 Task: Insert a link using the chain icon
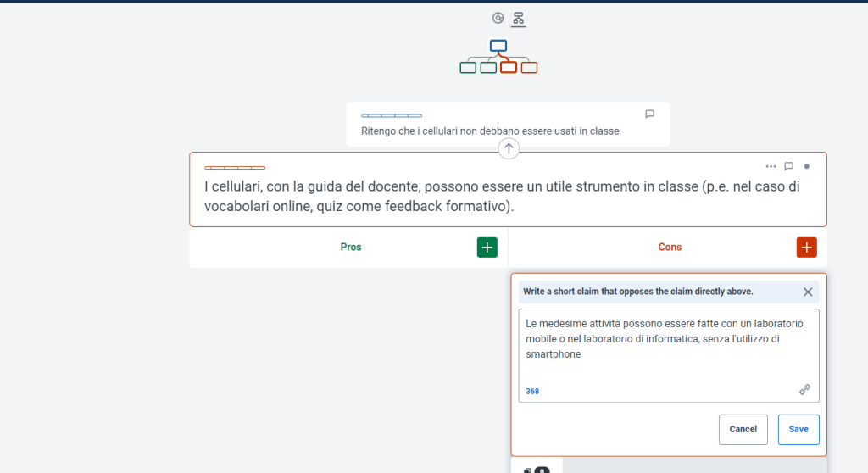(804, 390)
